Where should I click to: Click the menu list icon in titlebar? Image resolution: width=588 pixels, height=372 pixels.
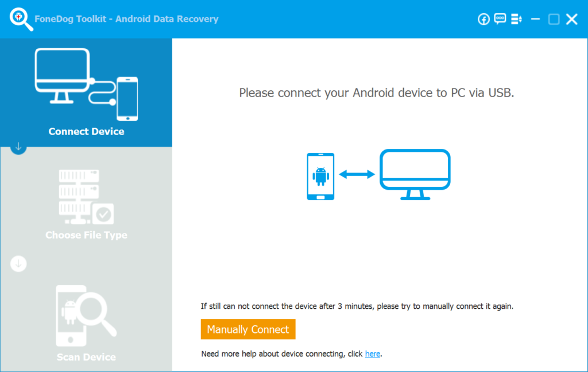(516, 19)
